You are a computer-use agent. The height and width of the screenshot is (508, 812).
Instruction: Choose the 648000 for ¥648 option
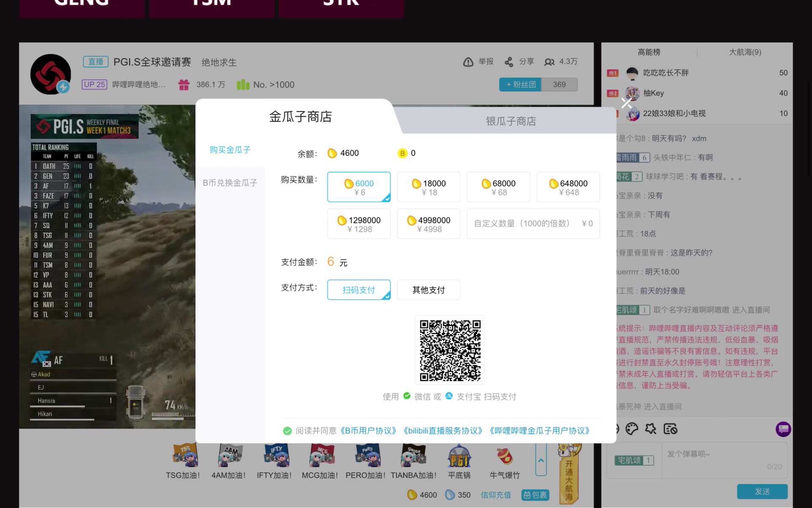point(568,187)
